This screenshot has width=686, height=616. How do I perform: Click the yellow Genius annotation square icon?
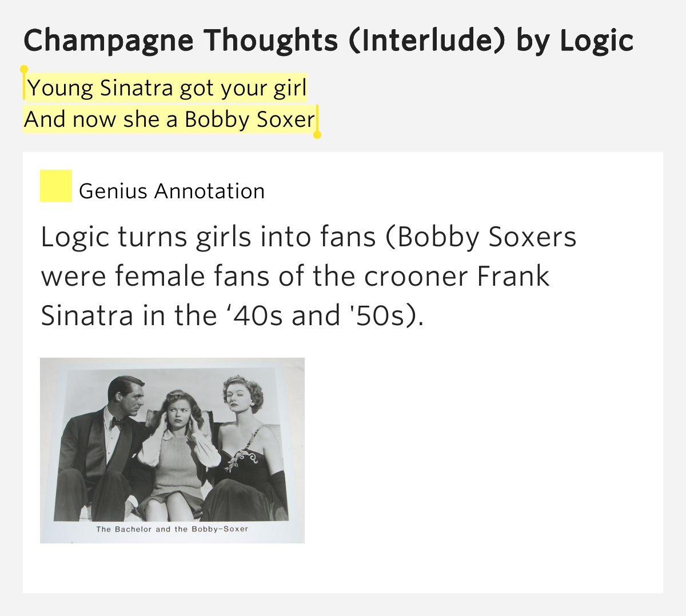click(55, 186)
